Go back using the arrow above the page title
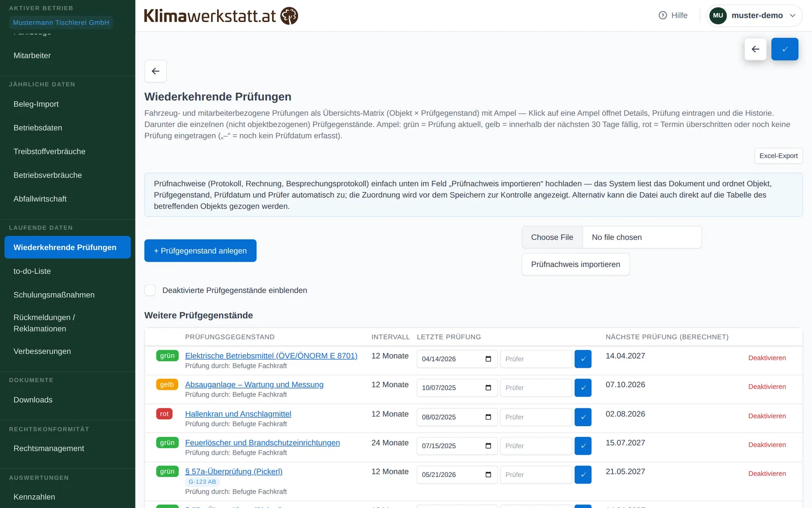Image resolution: width=812 pixels, height=508 pixels. click(x=155, y=71)
